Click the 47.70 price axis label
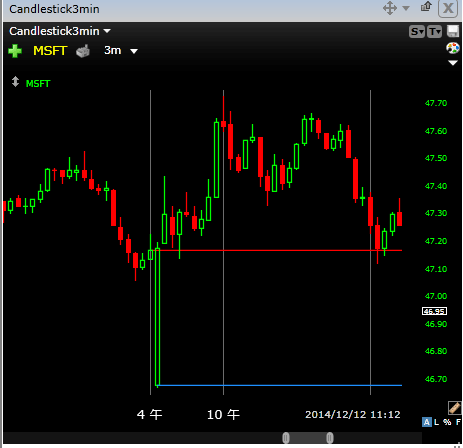This screenshot has width=463, height=448. pyautogui.click(x=436, y=103)
